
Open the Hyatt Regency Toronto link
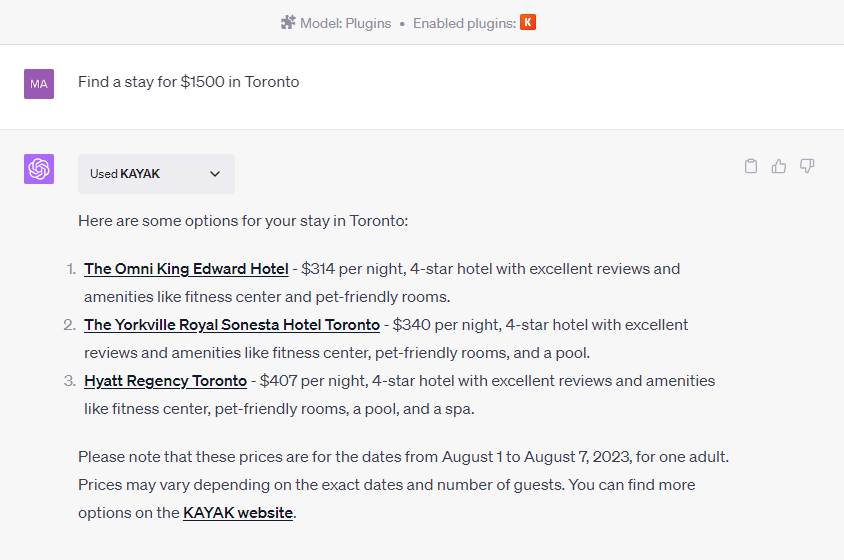pyautogui.click(x=165, y=381)
